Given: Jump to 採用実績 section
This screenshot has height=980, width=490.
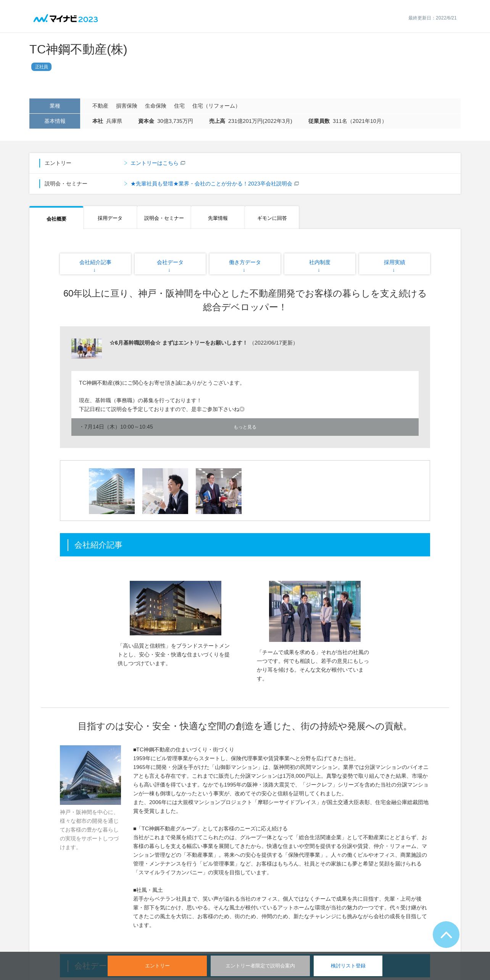Looking at the screenshot, I should coord(395,264).
